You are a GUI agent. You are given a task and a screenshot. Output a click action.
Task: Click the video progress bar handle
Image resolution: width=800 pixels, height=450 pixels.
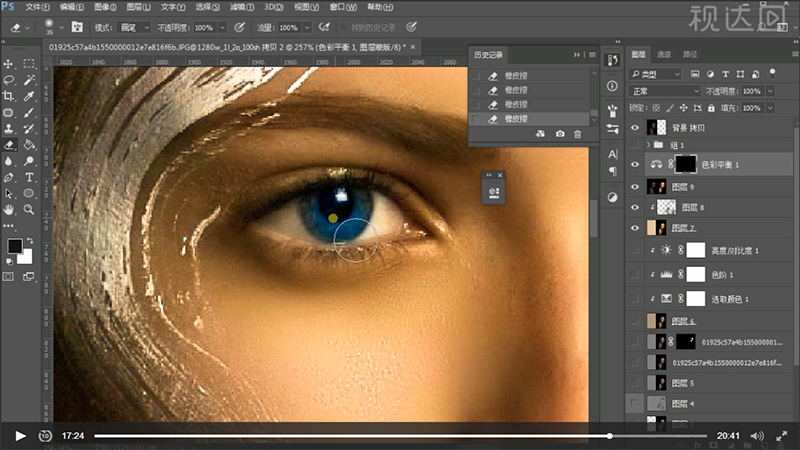click(x=610, y=436)
